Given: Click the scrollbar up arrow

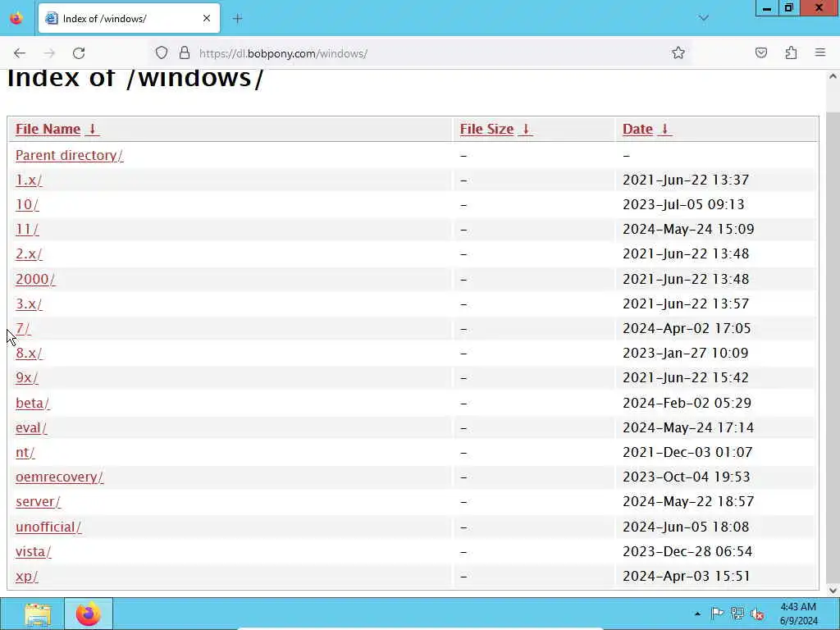Looking at the screenshot, I should pos(833,76).
